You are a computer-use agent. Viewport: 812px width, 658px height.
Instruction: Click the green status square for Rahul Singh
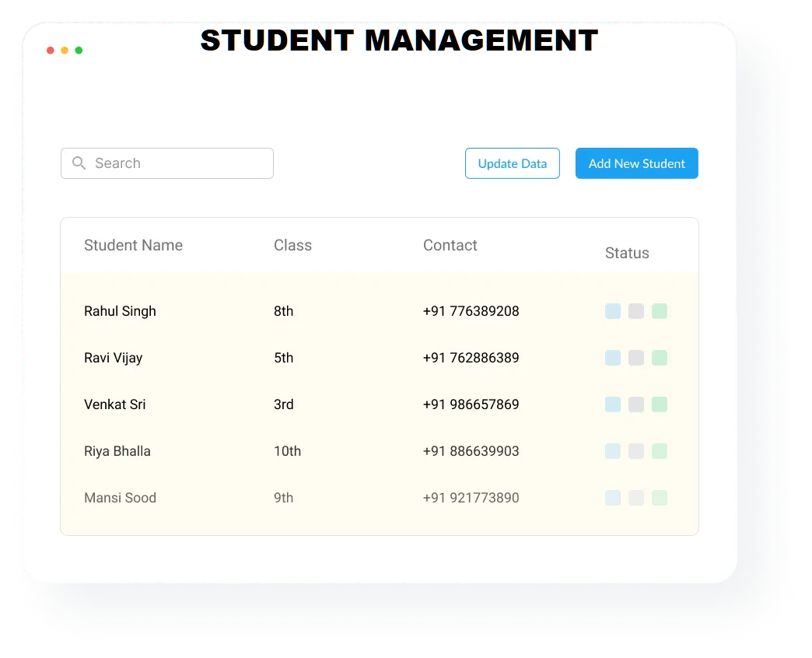(660, 311)
